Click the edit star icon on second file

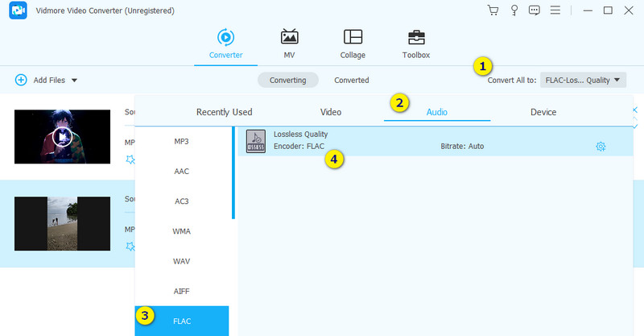tap(130, 247)
